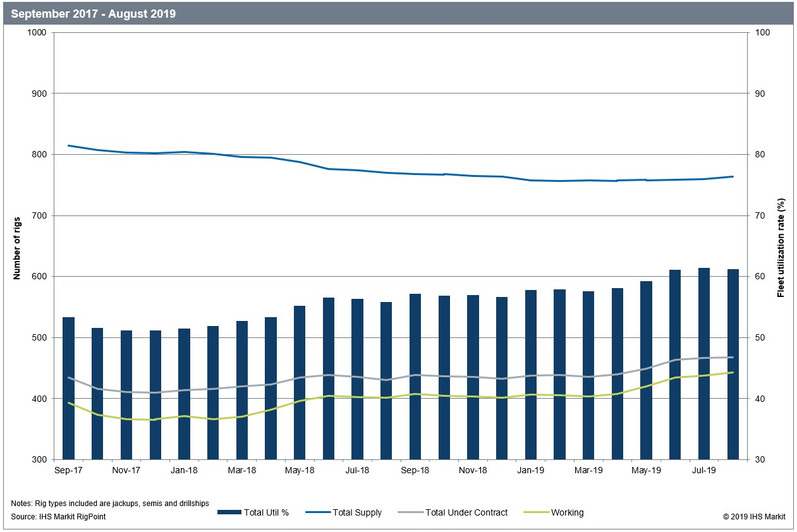Toggle the Total Supply legend label
The width and height of the screenshot is (797, 532).
coord(358,512)
